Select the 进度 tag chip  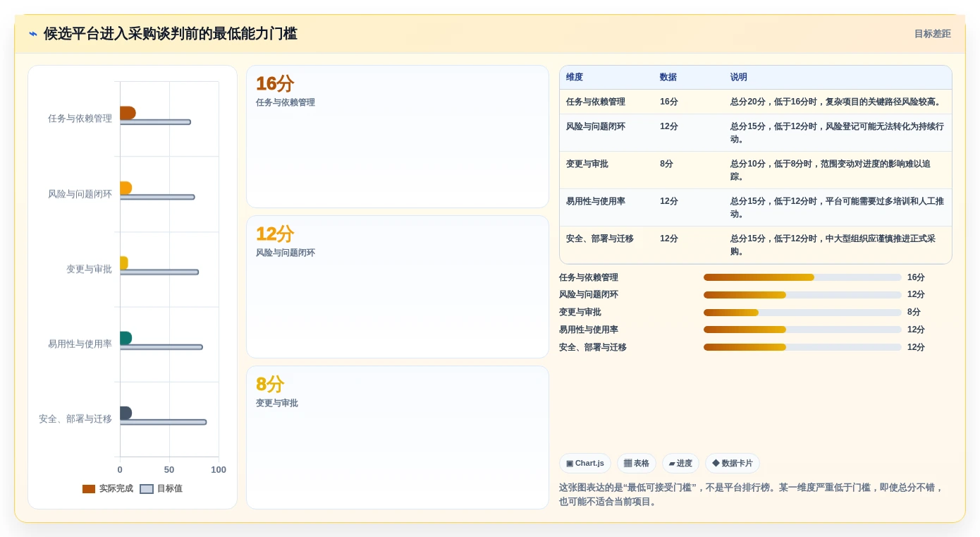point(680,464)
